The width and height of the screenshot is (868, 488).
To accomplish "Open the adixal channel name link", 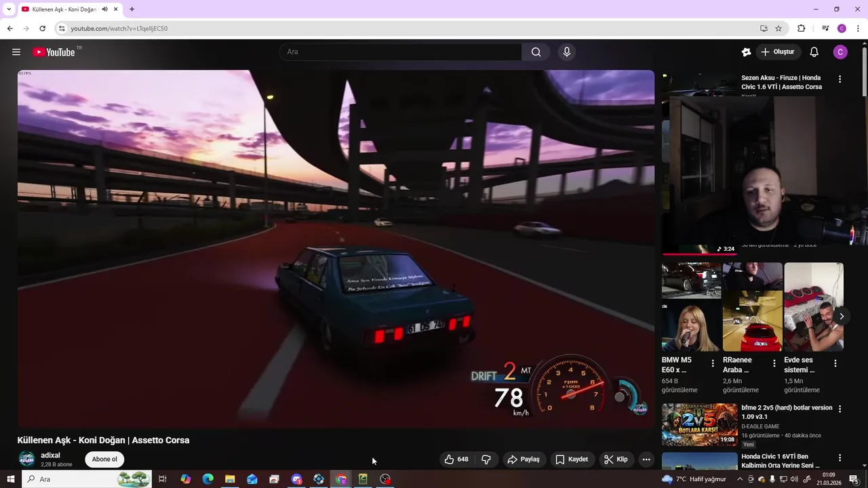I will tap(50, 455).
